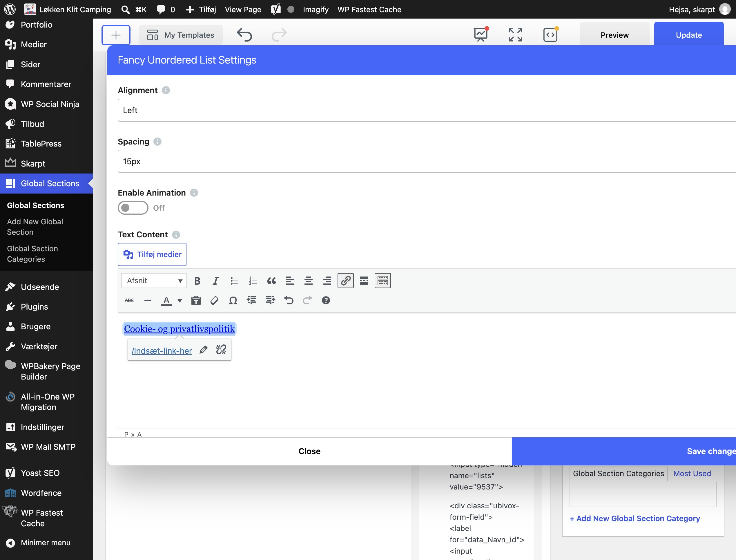Click the add element plus button
The height and width of the screenshot is (560, 736).
tap(116, 35)
